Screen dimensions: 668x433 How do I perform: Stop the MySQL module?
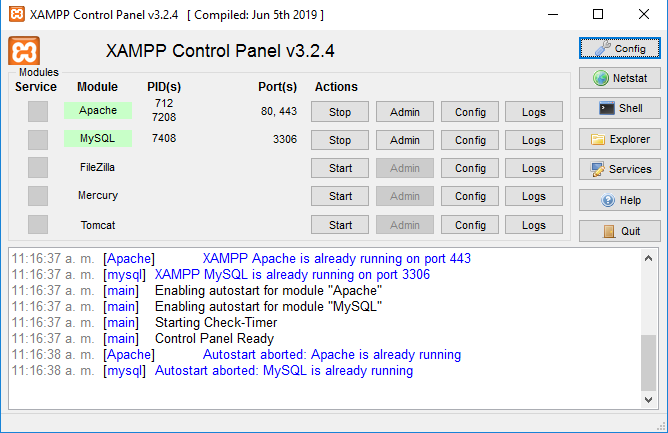pyautogui.click(x=340, y=140)
